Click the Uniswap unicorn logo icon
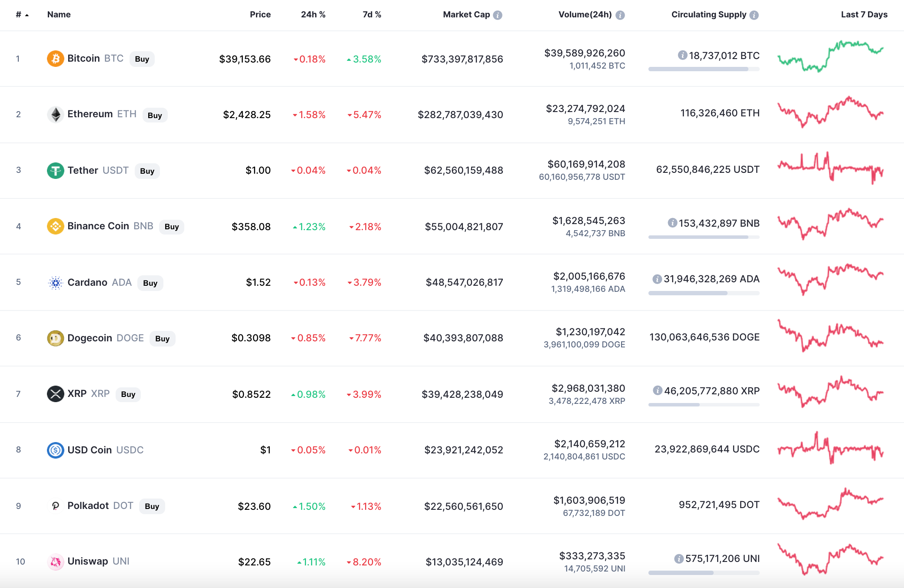This screenshot has height=588, width=904. click(x=55, y=562)
